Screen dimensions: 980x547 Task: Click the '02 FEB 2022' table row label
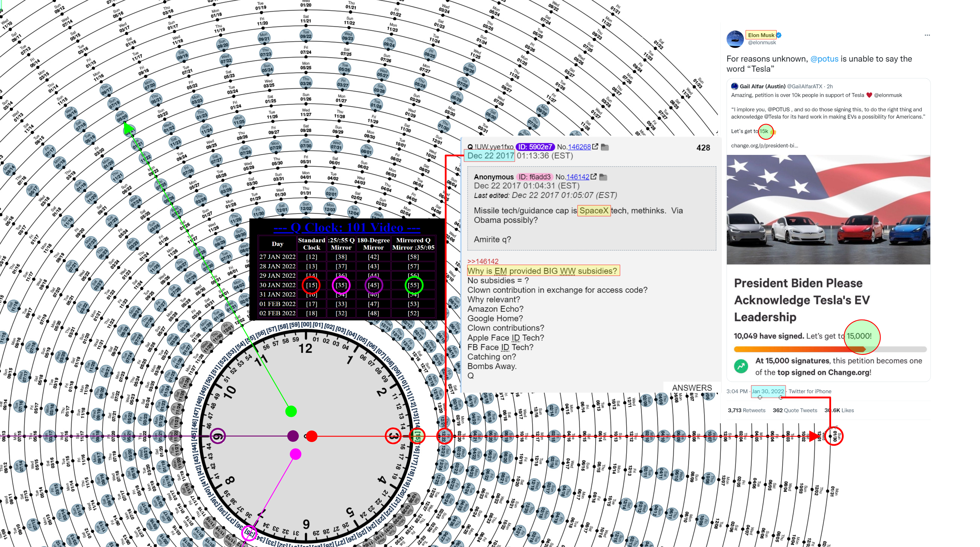coord(277,313)
